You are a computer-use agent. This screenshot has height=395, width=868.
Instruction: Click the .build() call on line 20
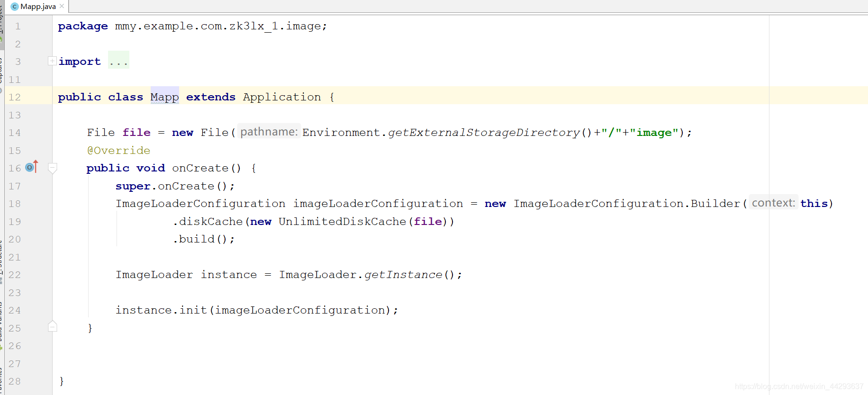pos(203,239)
